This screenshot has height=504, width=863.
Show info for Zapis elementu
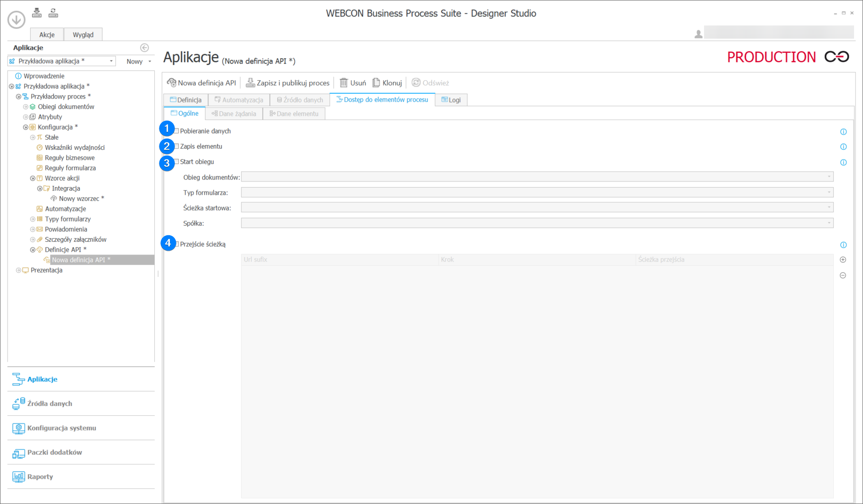coord(843,147)
